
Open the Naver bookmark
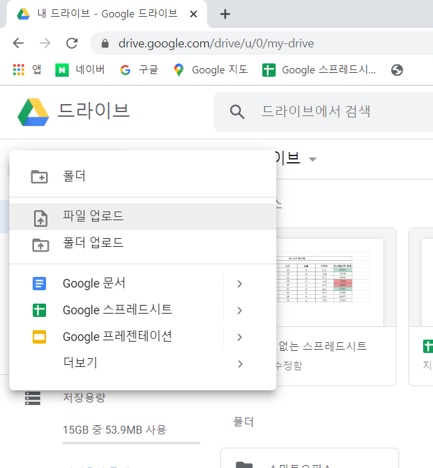tap(80, 70)
